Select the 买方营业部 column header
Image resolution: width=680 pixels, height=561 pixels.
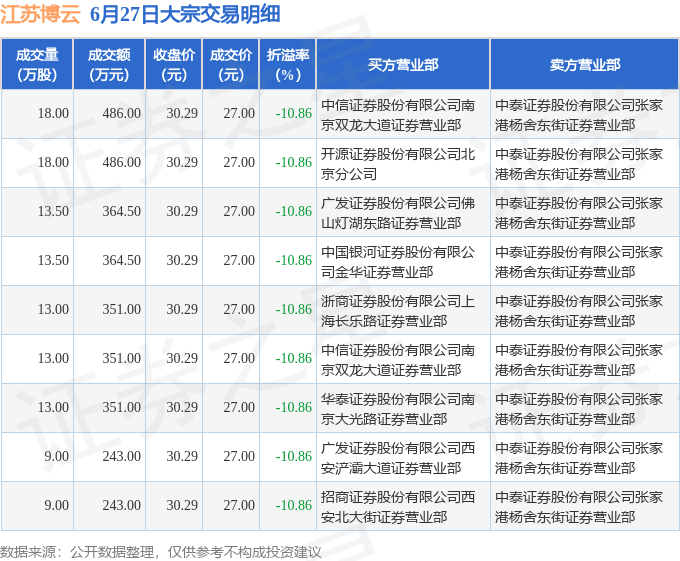[x=403, y=65]
